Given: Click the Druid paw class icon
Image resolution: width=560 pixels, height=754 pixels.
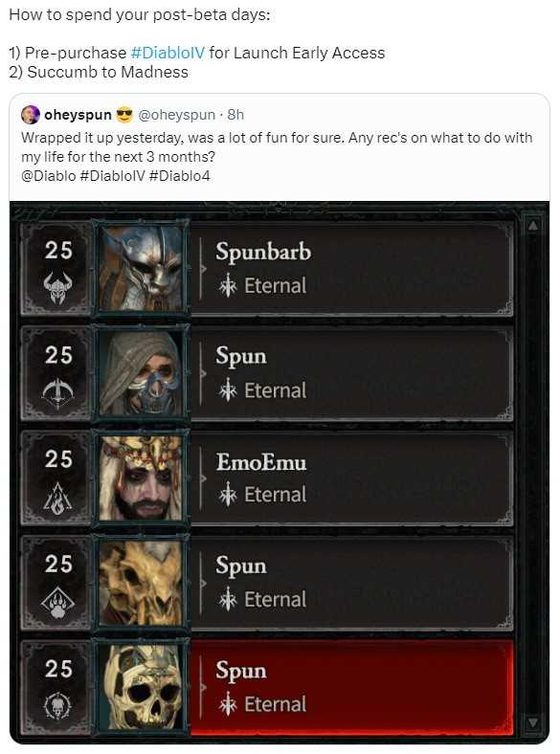Looking at the screenshot, I should [x=57, y=602].
